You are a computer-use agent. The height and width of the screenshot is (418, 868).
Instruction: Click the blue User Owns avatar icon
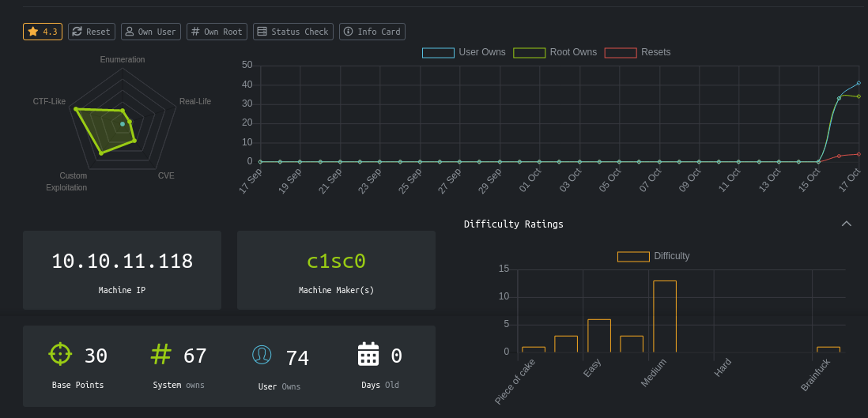click(262, 356)
